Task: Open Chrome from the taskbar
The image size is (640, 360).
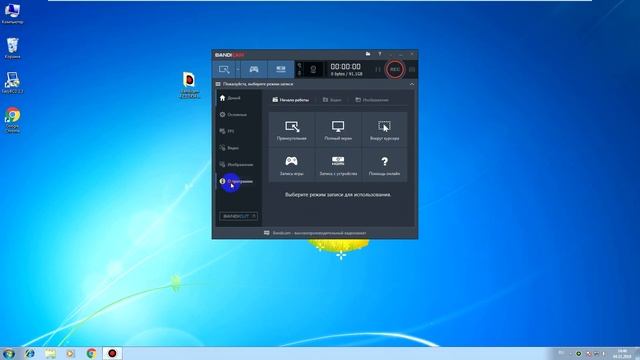Action: (91, 353)
